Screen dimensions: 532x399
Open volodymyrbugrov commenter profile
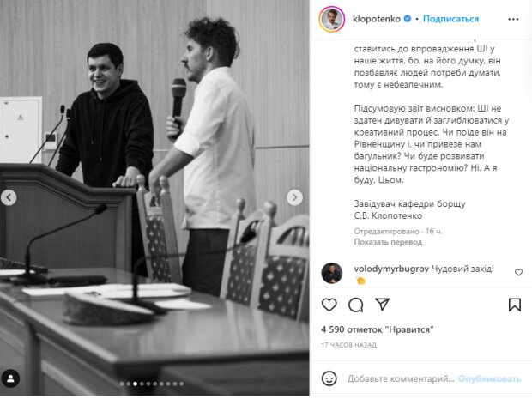[391, 269]
